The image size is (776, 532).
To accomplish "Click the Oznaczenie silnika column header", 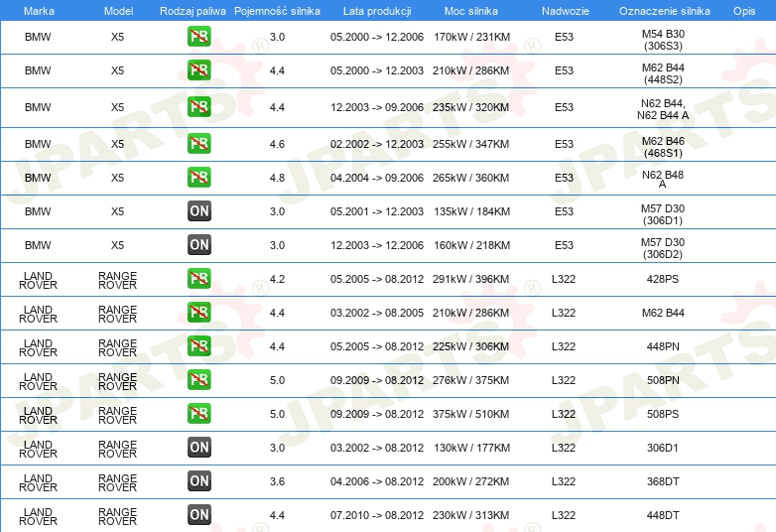I will point(664,11).
